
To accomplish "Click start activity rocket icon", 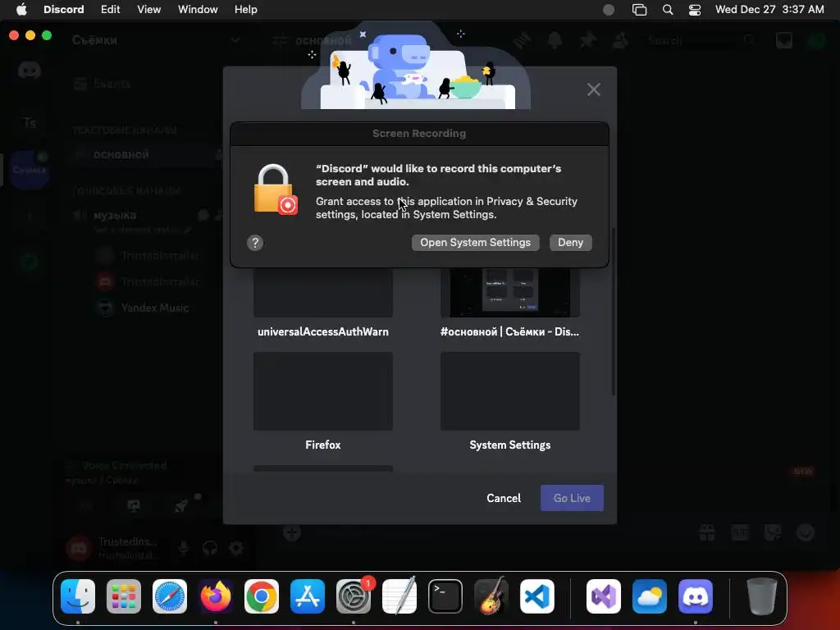I will point(181,505).
